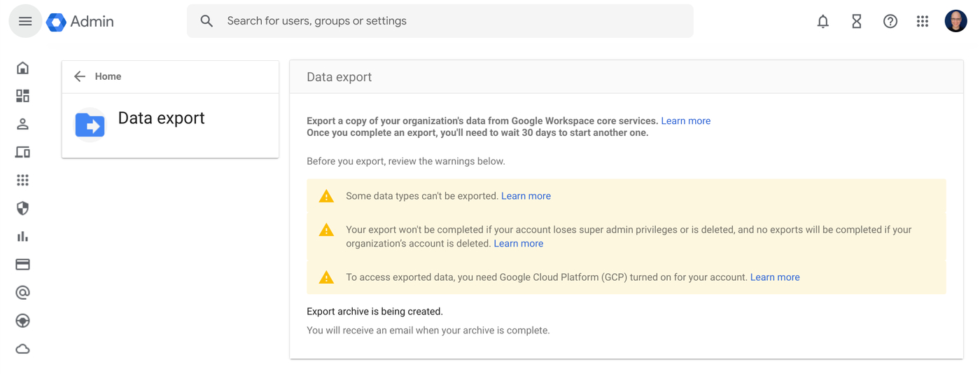The height and width of the screenshot is (374, 980).
Task: View notifications bell
Action: pos(823,22)
